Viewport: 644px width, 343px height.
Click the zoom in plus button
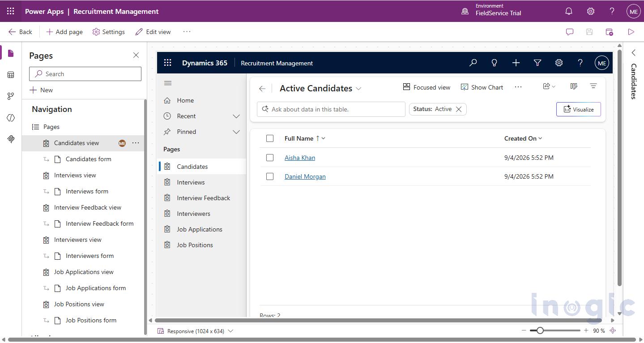[x=586, y=330]
